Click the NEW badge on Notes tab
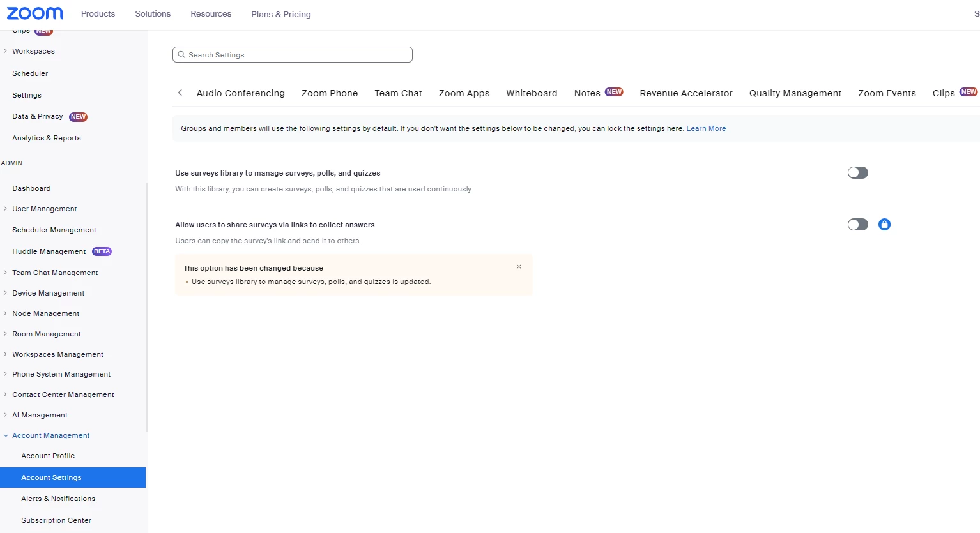980x533 pixels. coord(614,92)
